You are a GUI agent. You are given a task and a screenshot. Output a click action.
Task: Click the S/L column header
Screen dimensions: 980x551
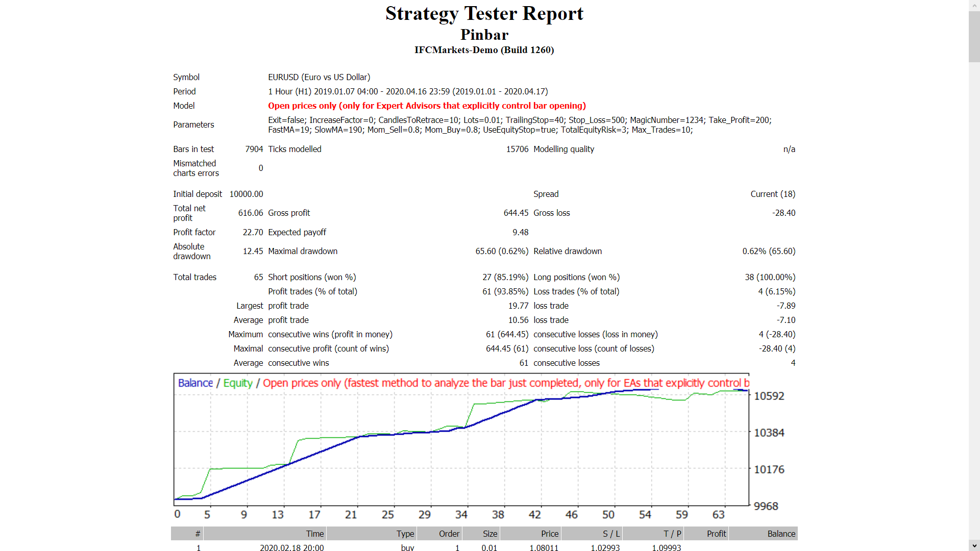click(611, 533)
